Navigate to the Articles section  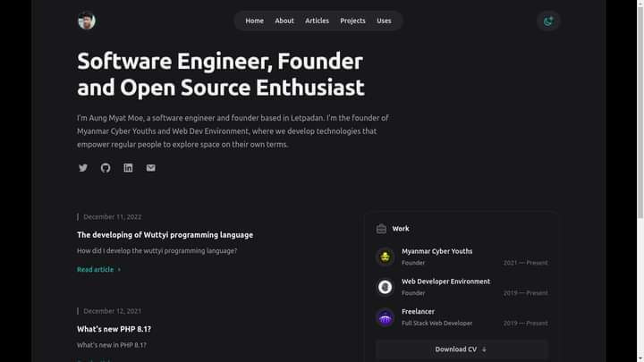tap(317, 21)
